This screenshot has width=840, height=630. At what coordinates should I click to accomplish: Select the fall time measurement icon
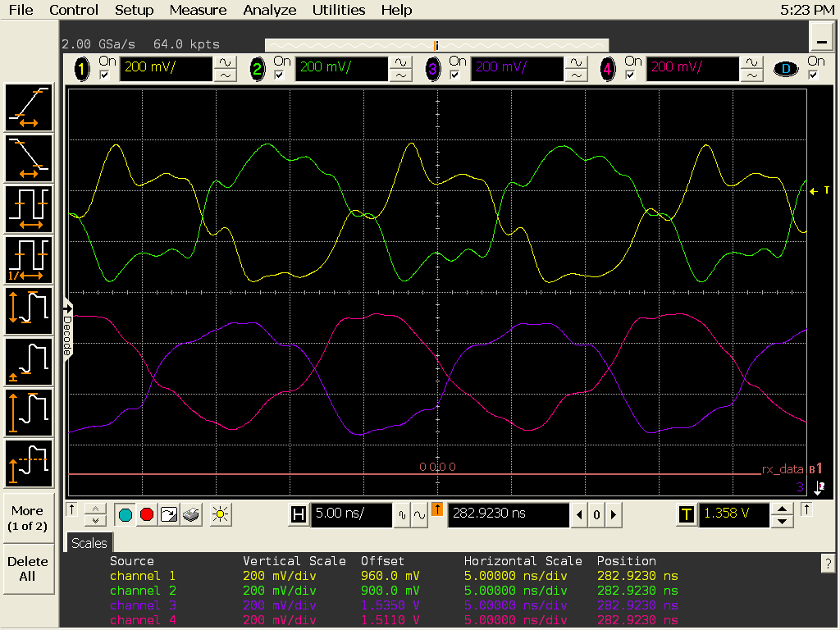[x=29, y=158]
